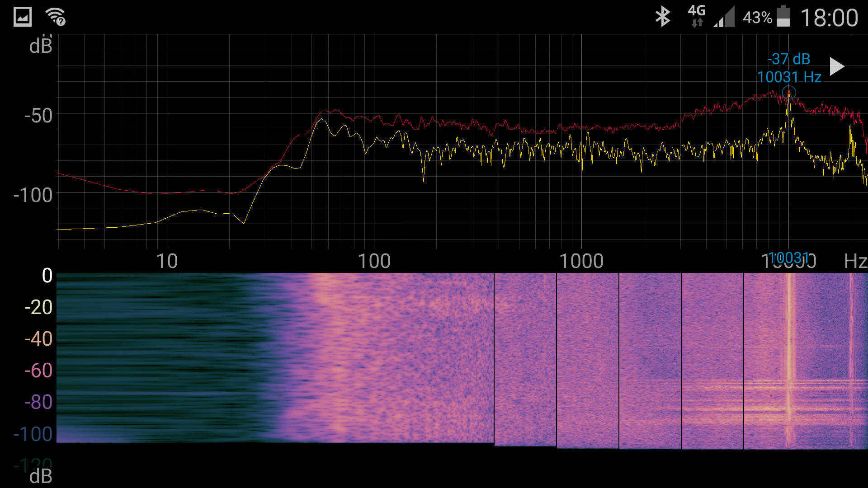Tap the 1000 frequency axis label

[x=581, y=261]
